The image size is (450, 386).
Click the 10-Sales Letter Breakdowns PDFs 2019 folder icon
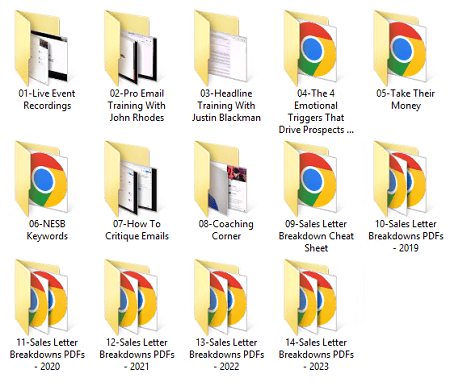coord(400,179)
